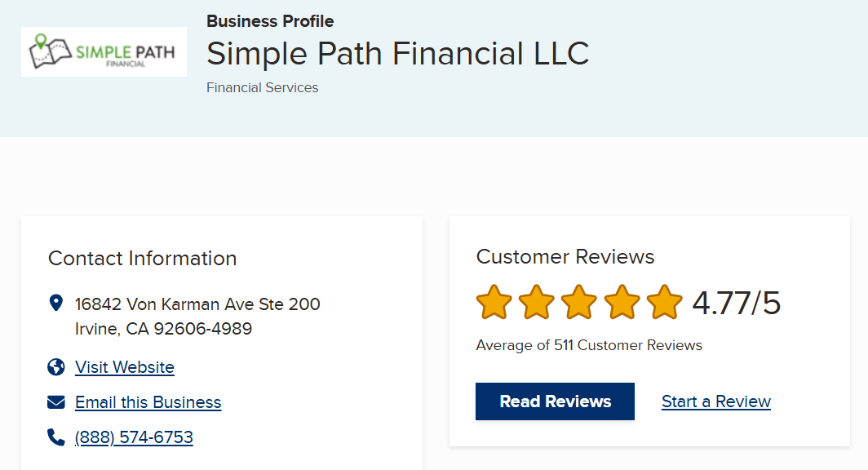Select the third gold star
This screenshot has height=470, width=868.
[578, 301]
